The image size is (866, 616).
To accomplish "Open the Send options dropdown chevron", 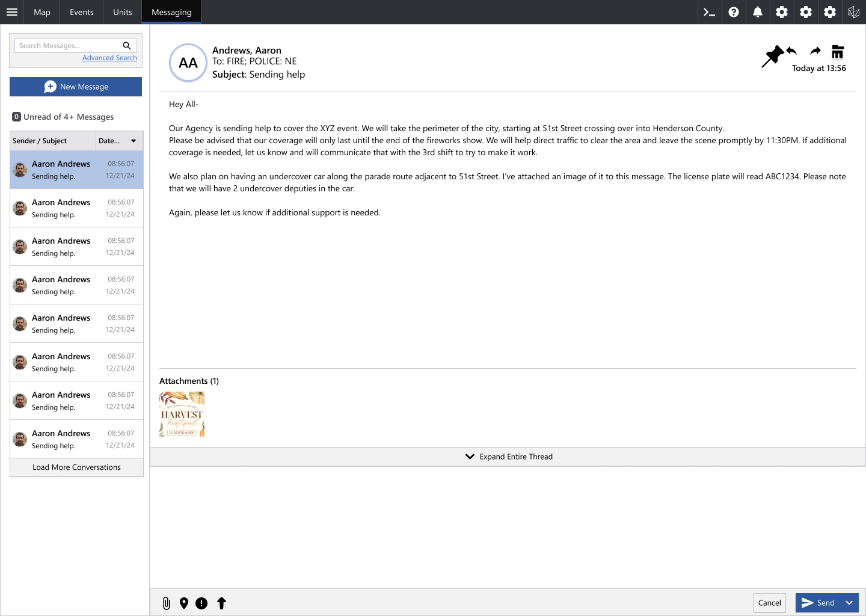I will point(849,603).
